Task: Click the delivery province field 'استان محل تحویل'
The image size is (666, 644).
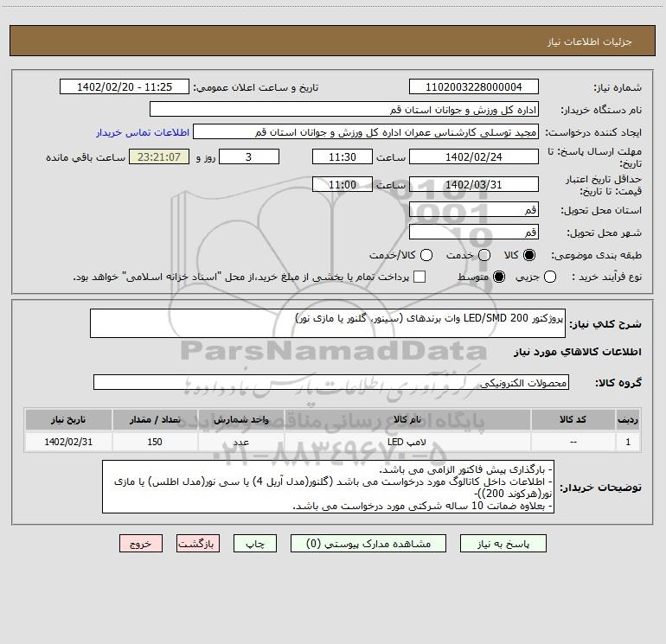Action: [x=474, y=210]
